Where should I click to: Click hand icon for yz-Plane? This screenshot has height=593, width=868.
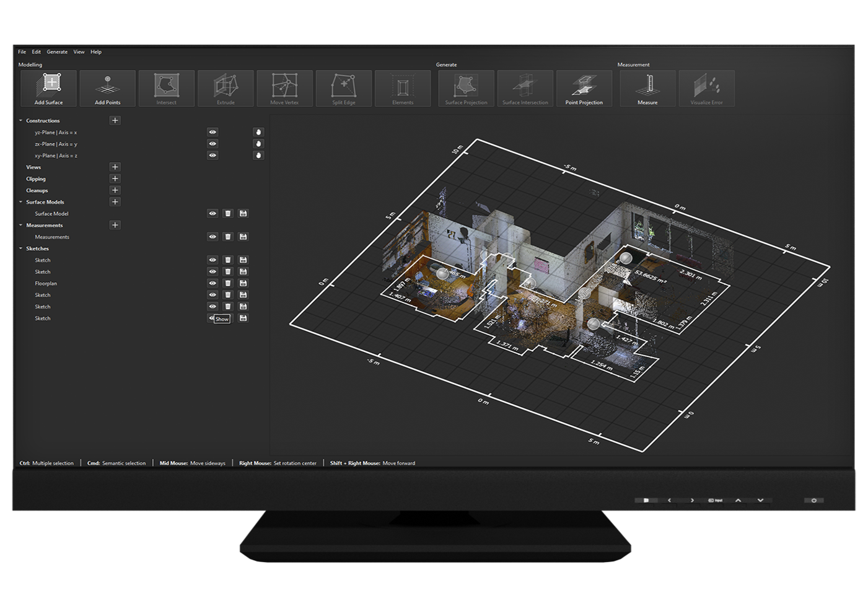(258, 132)
